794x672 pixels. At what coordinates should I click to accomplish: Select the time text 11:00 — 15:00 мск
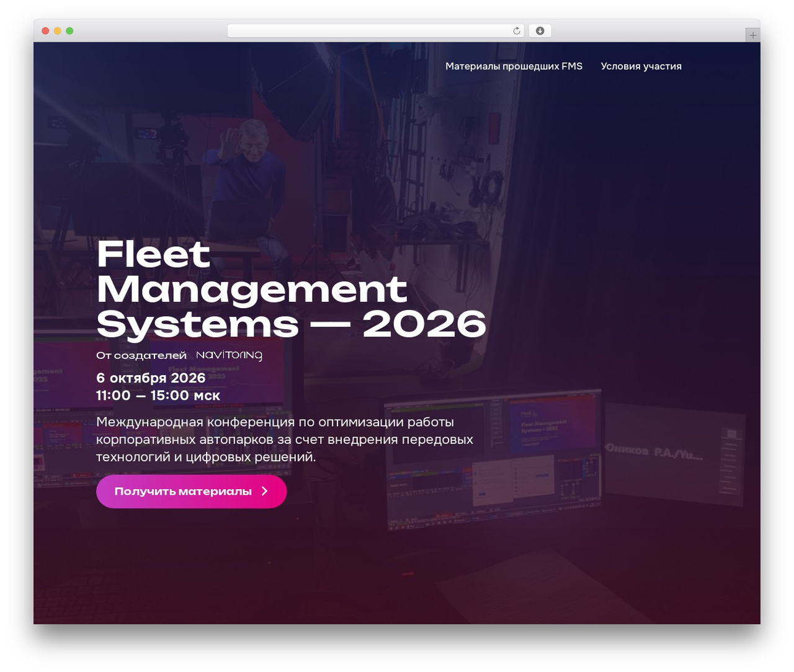click(158, 396)
